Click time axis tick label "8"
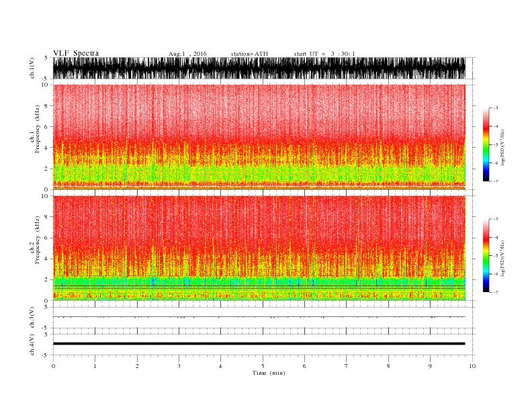Screen dimensions: 532x411 (x=388, y=366)
